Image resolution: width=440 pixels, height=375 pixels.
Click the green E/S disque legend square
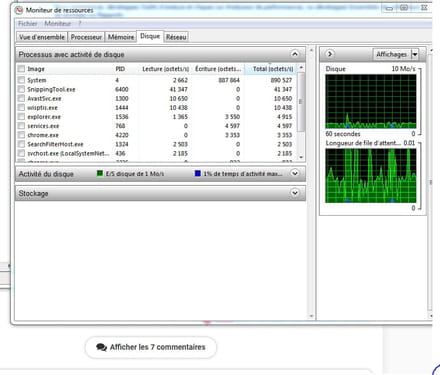tap(100, 173)
